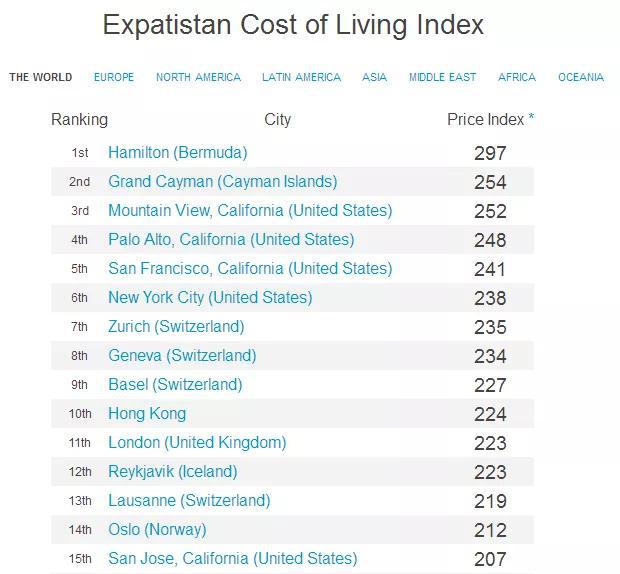Viewport: 620px width, 574px height.
Task: Follow the London (United Kingdom) link
Action: (197, 442)
